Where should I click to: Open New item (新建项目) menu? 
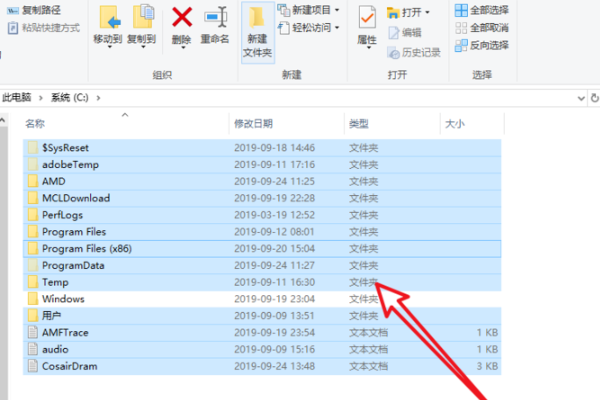click(308, 10)
